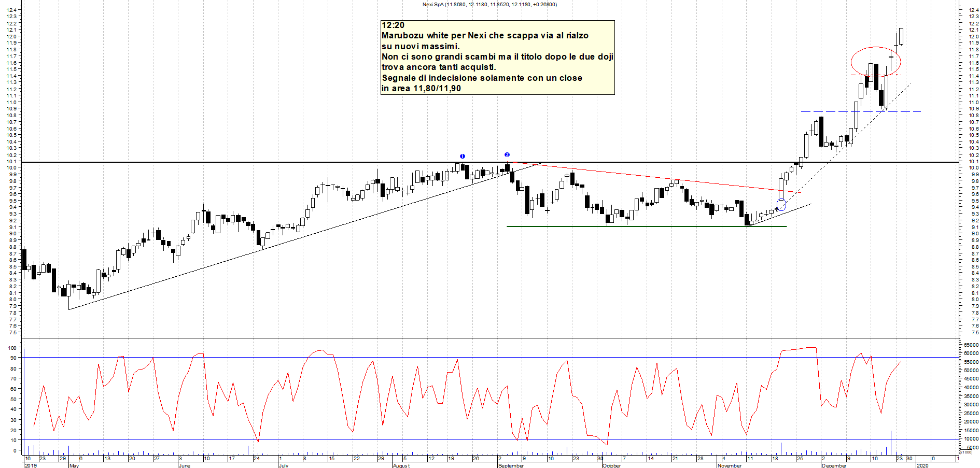The image size is (980, 468).
Task: Select the "90" oscillator scale label
Action: tap(14, 358)
